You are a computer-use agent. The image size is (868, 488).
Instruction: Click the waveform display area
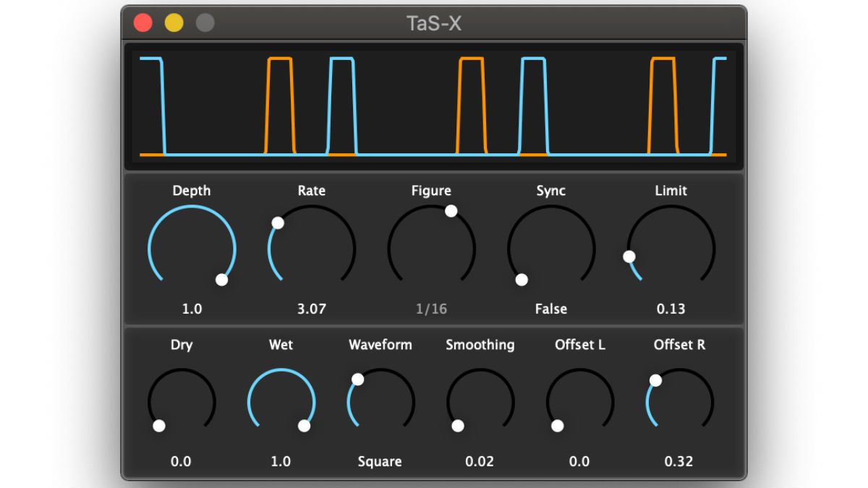(x=434, y=106)
